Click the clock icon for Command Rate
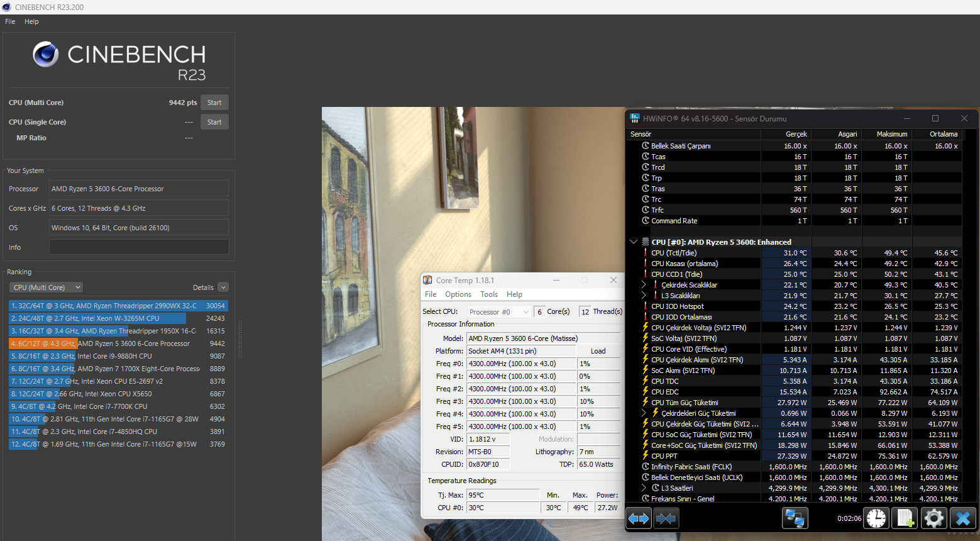980x541 pixels. point(645,221)
